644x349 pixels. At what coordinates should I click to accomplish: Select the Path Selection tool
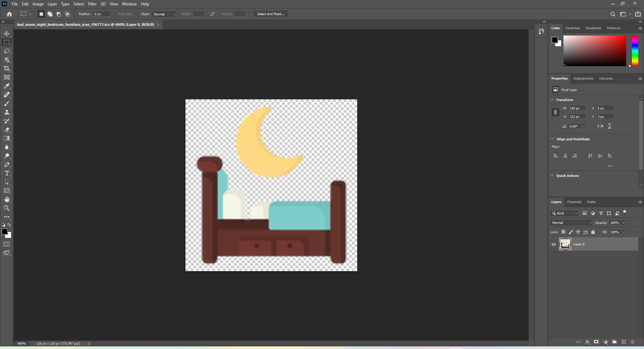point(7,182)
